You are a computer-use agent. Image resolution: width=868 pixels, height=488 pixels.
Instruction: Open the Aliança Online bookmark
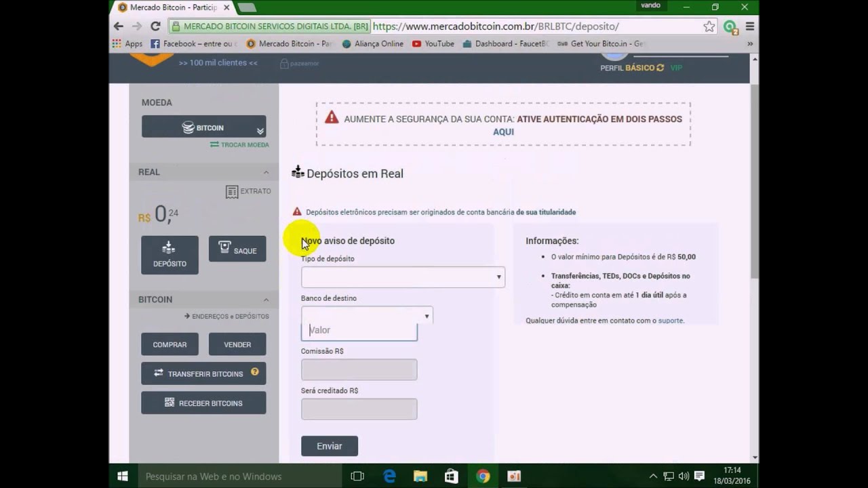coord(373,43)
